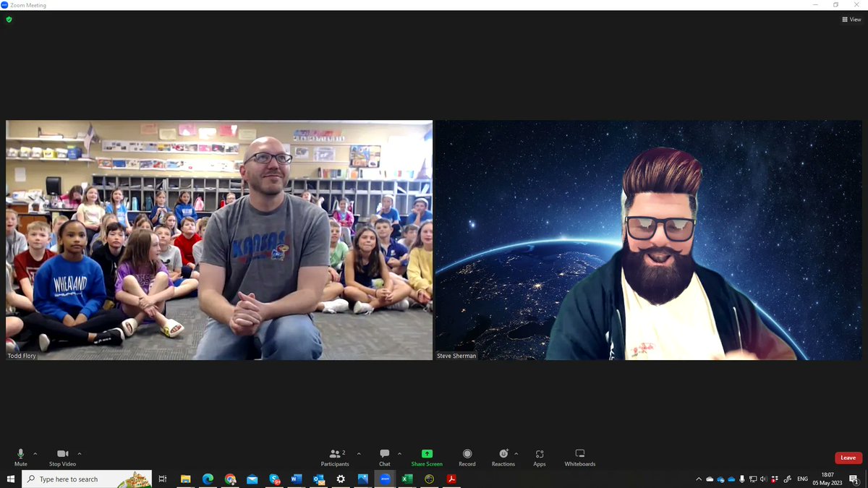Open Excel from the taskbar
The width and height of the screenshot is (868, 488).
point(407,479)
